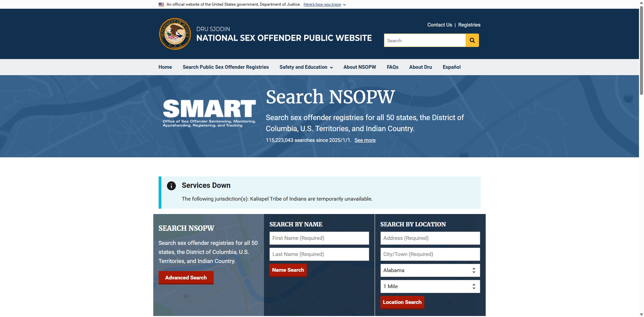Focus the site Search input field
Image resolution: width=644 pixels, height=317 pixels.
(x=425, y=41)
